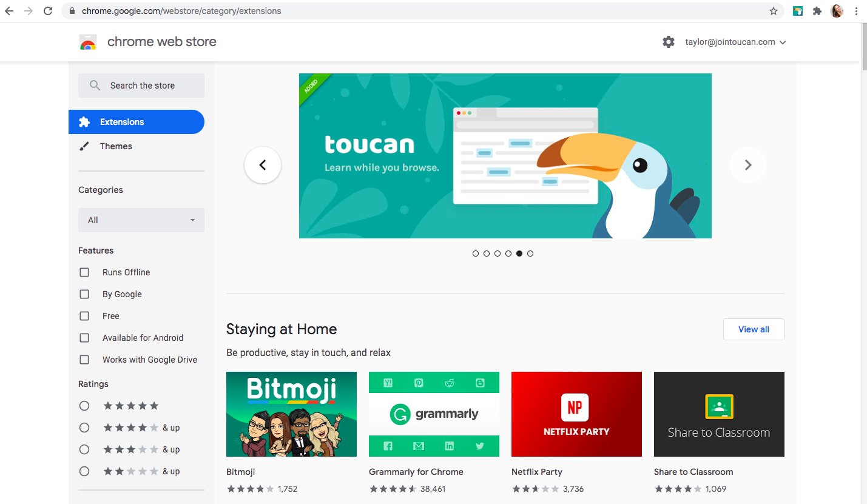Select two stars & up rating
This screenshot has width=867, height=504.
coord(84,471)
